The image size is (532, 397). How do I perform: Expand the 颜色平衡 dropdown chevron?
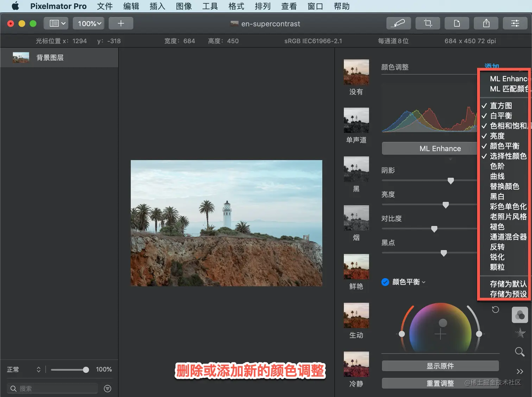click(x=424, y=283)
